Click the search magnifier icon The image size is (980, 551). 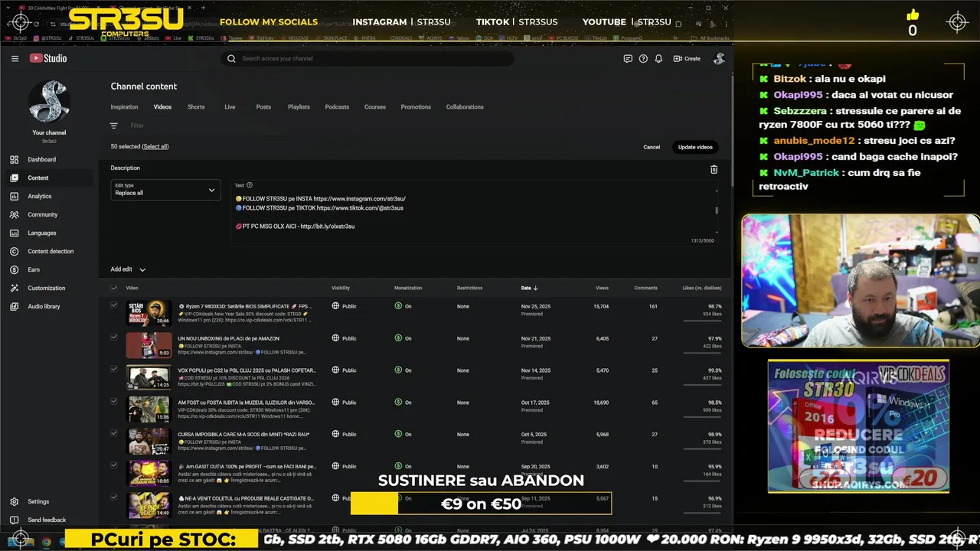point(231,58)
